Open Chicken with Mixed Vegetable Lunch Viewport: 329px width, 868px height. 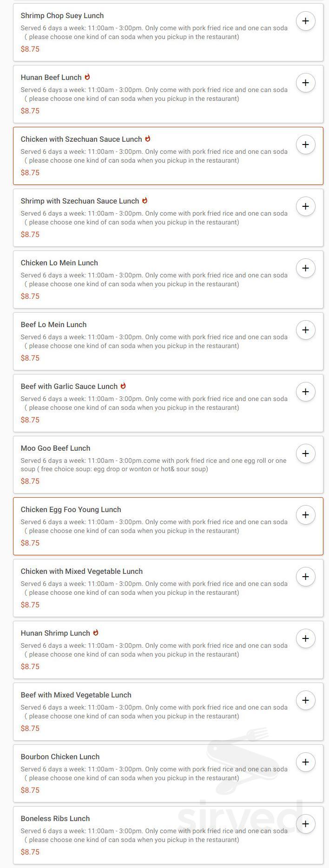coord(81,571)
